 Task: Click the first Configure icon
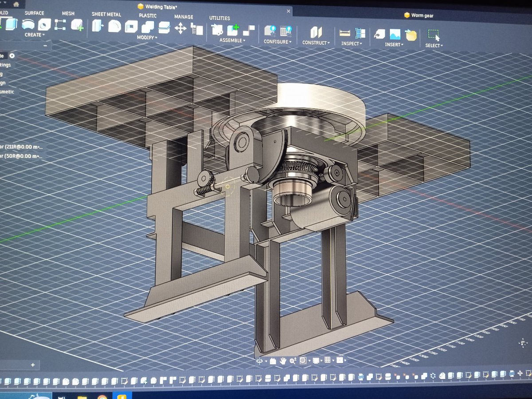(x=270, y=31)
